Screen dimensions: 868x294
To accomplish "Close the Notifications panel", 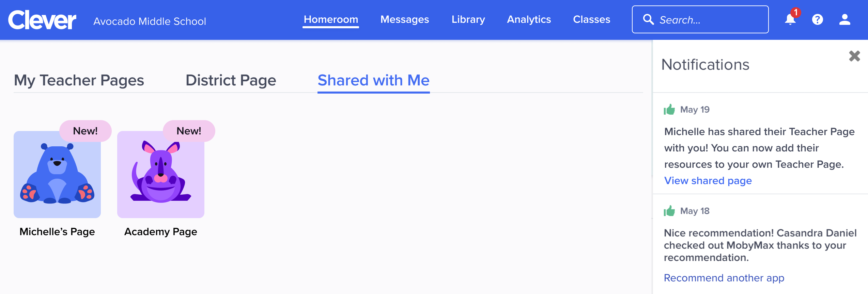I will click(854, 56).
